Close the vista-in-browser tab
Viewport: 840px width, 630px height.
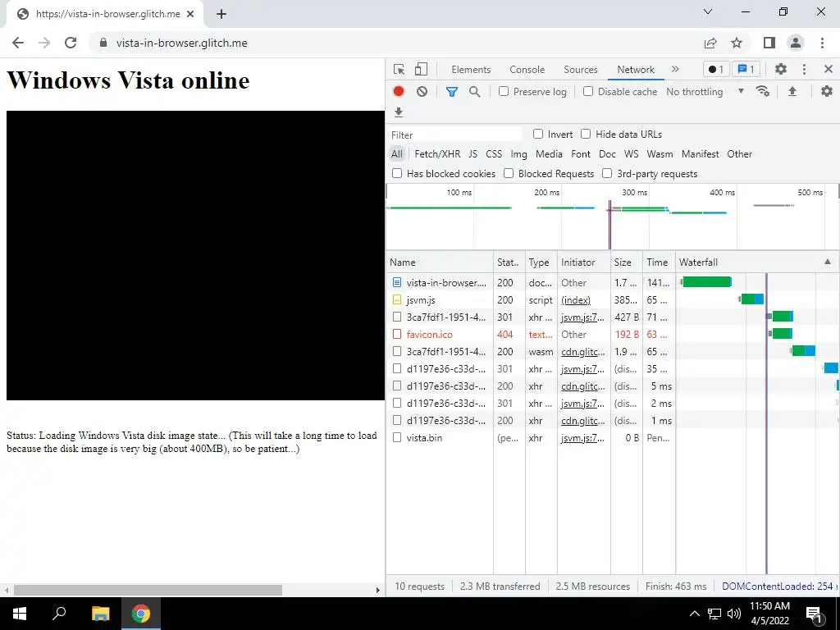[x=190, y=14]
